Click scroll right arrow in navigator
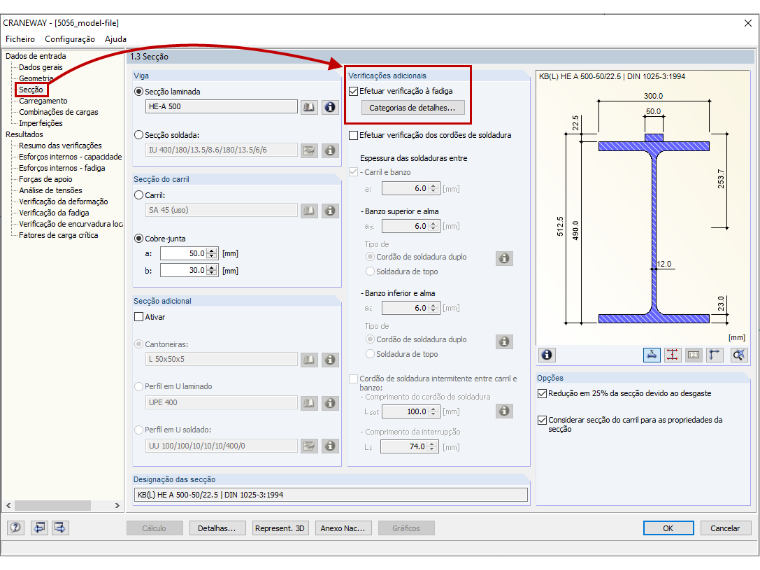760x570 pixels. [117, 506]
